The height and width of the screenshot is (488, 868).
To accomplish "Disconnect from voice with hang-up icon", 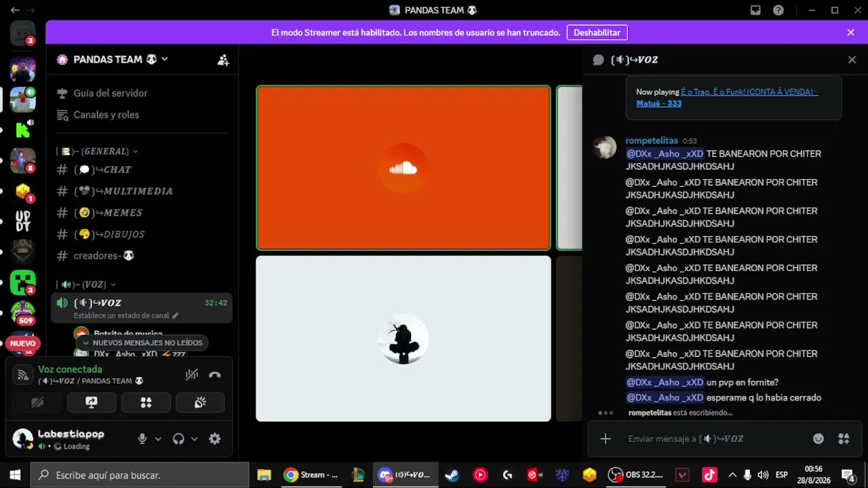I will click(x=214, y=374).
